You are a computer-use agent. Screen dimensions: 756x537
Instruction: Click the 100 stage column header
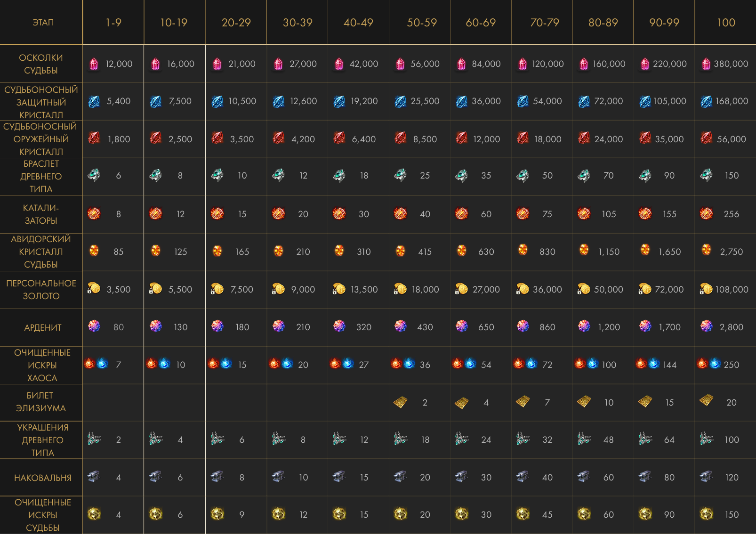coord(726,23)
